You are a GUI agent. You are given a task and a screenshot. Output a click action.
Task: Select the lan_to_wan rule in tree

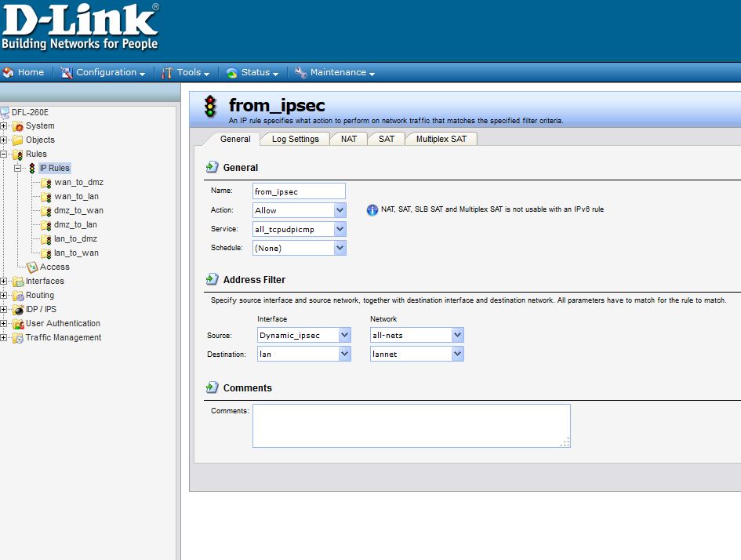pyautogui.click(x=76, y=253)
